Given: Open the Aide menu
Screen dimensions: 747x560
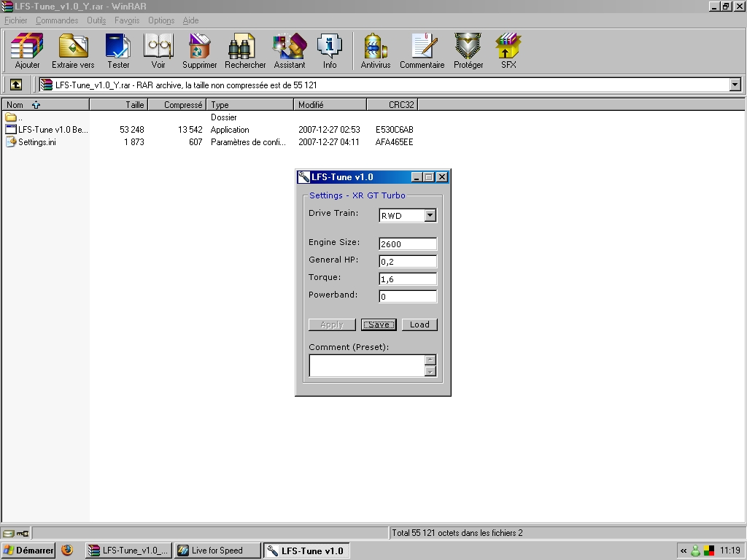Looking at the screenshot, I should [190, 20].
